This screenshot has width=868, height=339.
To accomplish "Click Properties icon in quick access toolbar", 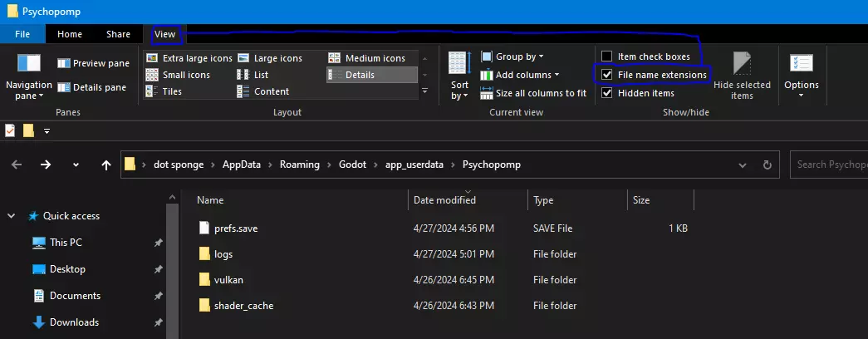I will coord(10,130).
